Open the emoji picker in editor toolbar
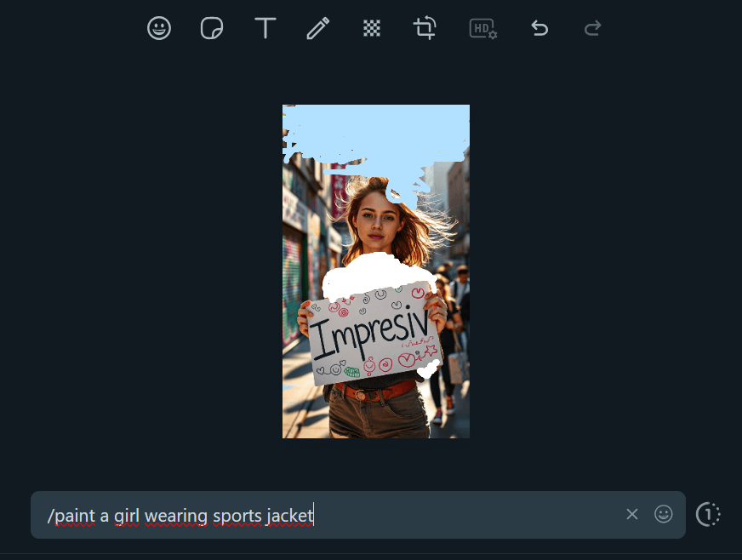742x560 pixels. [159, 28]
